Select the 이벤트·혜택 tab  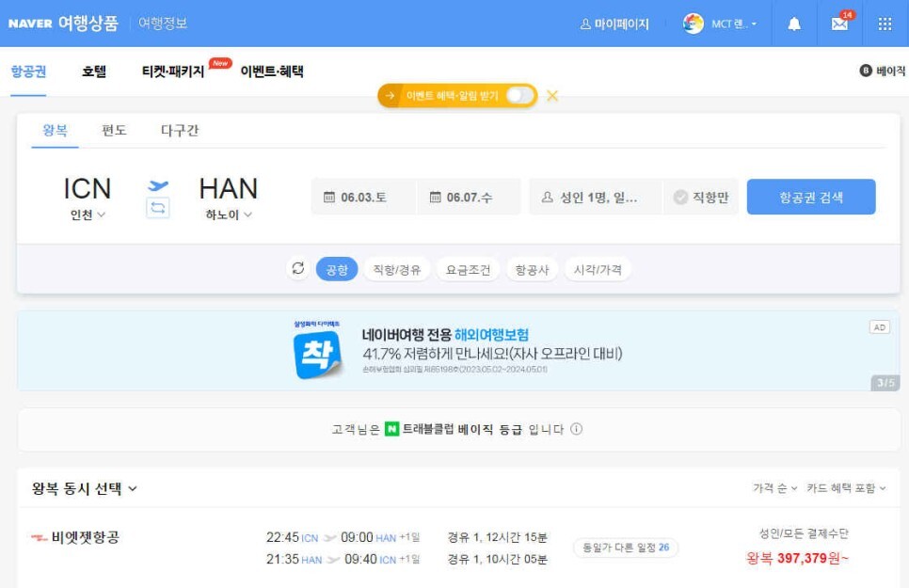coord(272,72)
